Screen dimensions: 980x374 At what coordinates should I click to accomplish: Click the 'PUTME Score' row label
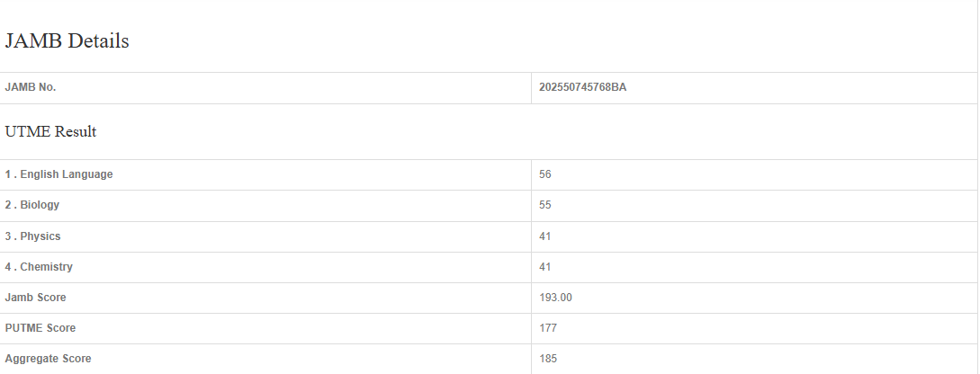(40, 328)
